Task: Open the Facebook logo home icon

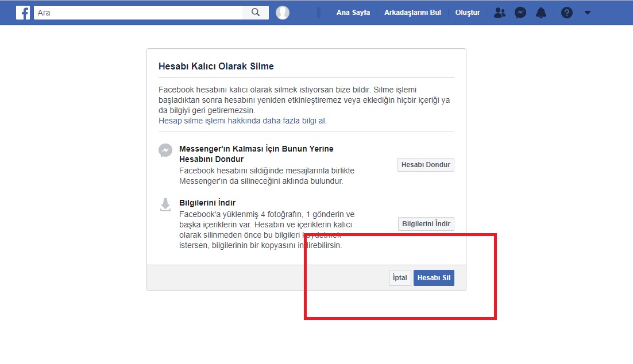Action: (23, 13)
